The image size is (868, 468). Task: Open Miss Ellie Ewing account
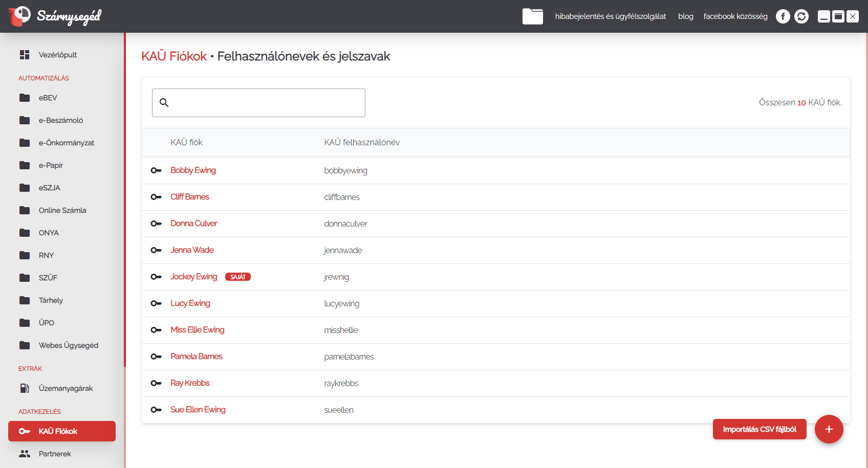point(197,330)
